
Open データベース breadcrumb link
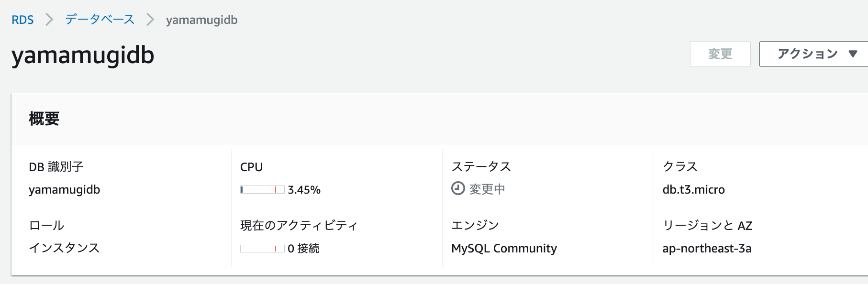(100, 20)
